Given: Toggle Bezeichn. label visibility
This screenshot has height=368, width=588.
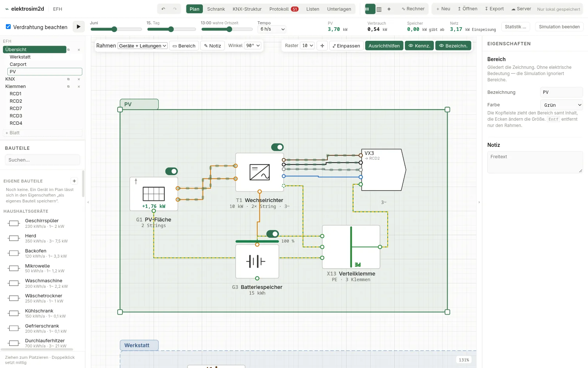Looking at the screenshot, I should pyautogui.click(x=453, y=46).
